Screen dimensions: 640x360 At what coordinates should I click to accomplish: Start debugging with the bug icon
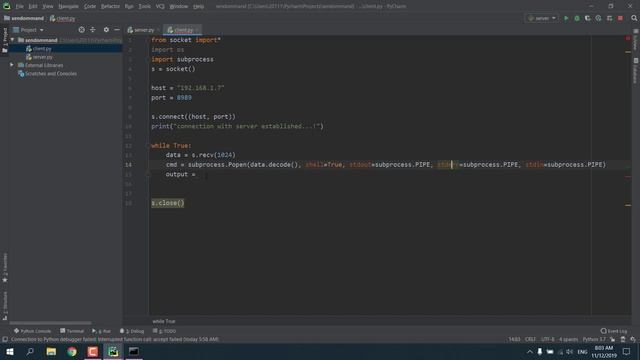click(577, 18)
